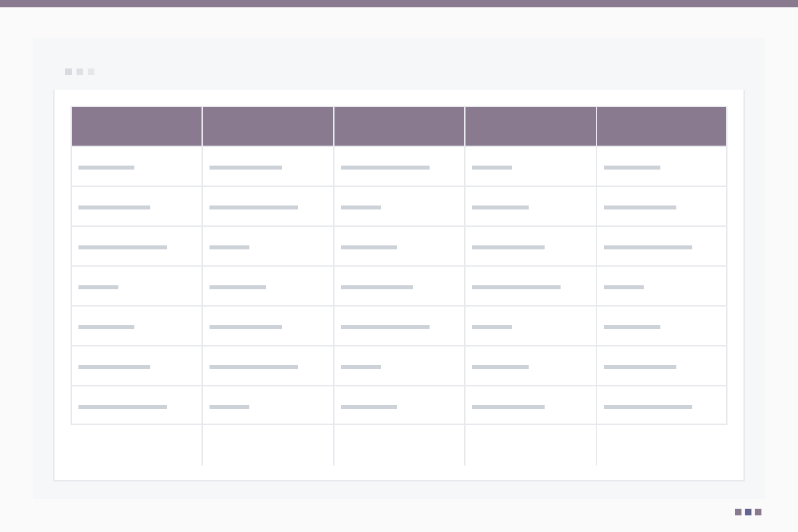Click the middle purple square bottom-right
This screenshot has width=798, height=532.
pos(748,512)
